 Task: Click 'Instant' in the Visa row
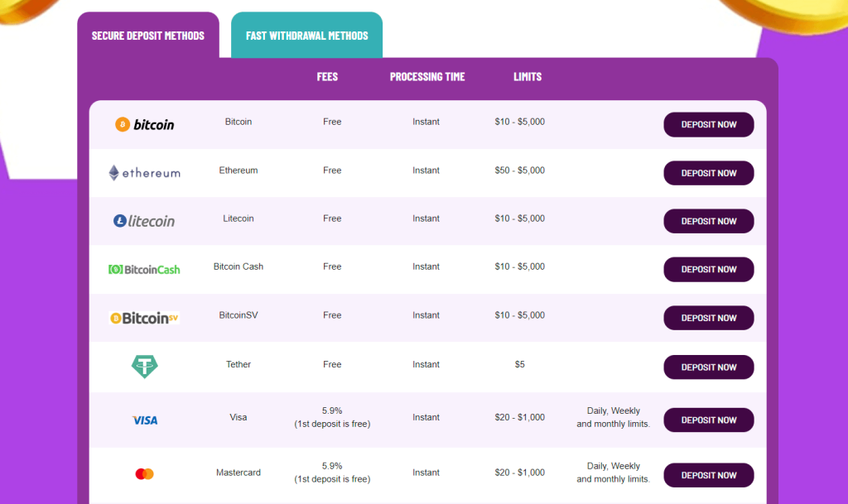[x=426, y=417]
